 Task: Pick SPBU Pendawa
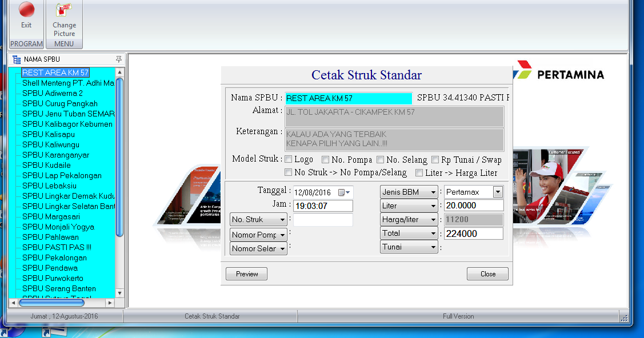(x=50, y=267)
